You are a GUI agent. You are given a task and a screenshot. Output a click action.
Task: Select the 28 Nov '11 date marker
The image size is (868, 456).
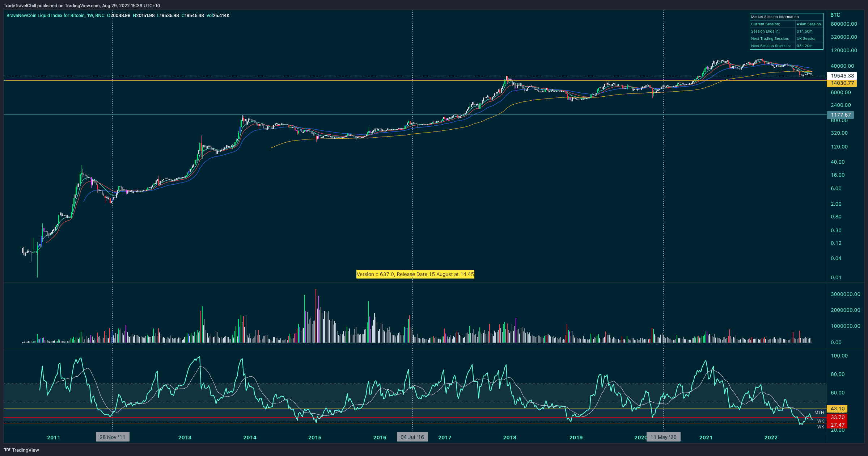(113, 437)
